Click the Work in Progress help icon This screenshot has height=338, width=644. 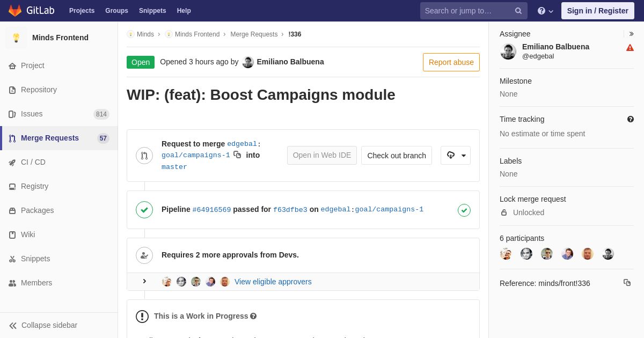253,317
